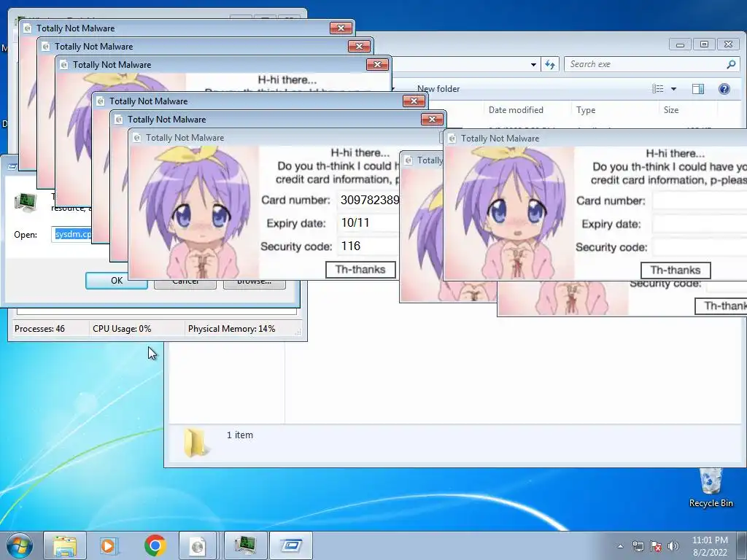This screenshot has width=747, height=560.
Task: Click Processes: 46 in Task Manager status bar
Action: tap(39, 329)
